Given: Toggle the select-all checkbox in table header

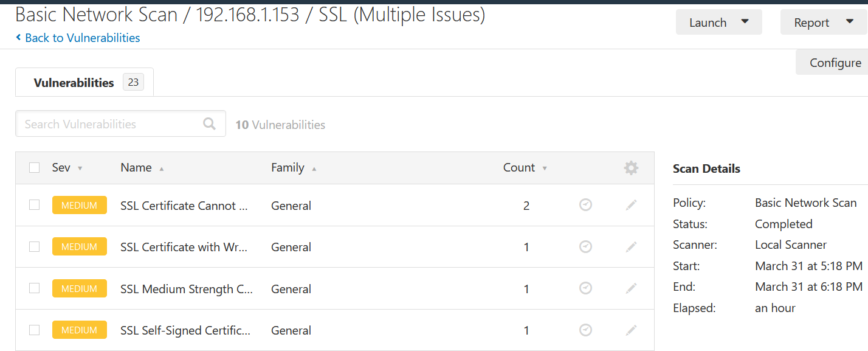Looking at the screenshot, I should click(35, 168).
